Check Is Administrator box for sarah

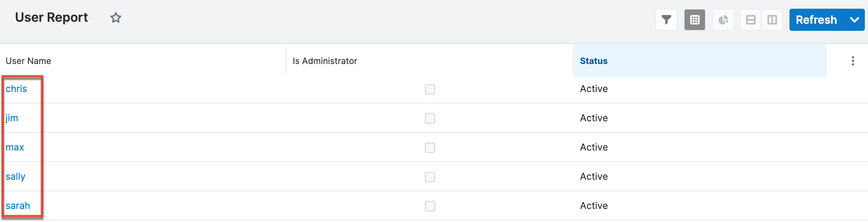430,206
